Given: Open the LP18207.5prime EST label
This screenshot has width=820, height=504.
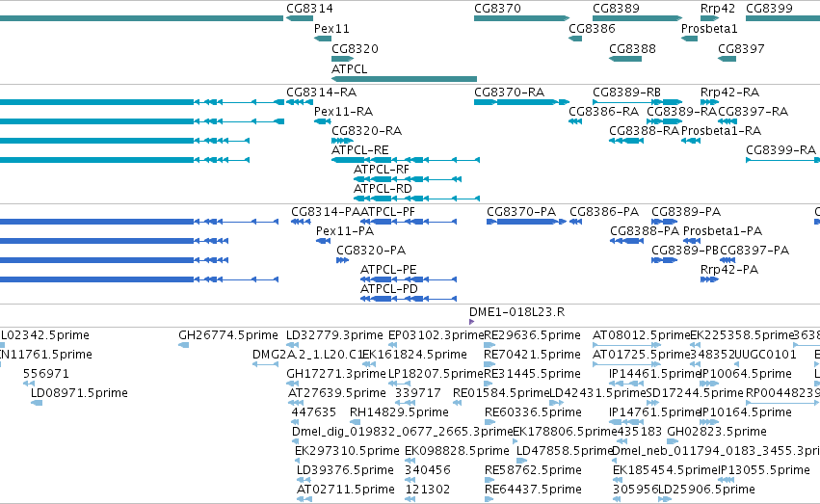Looking at the screenshot, I should [x=436, y=374].
